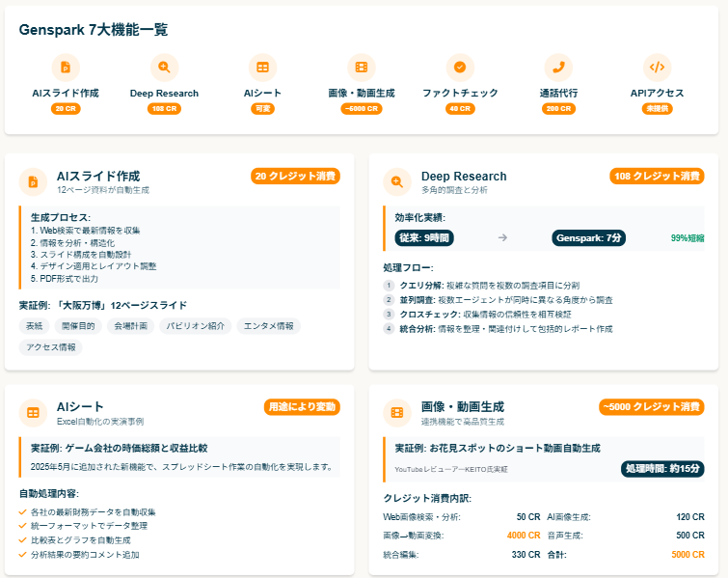Click the Deep Research label in the top feature row
Image resolution: width=728 pixels, height=578 pixels.
point(164,94)
